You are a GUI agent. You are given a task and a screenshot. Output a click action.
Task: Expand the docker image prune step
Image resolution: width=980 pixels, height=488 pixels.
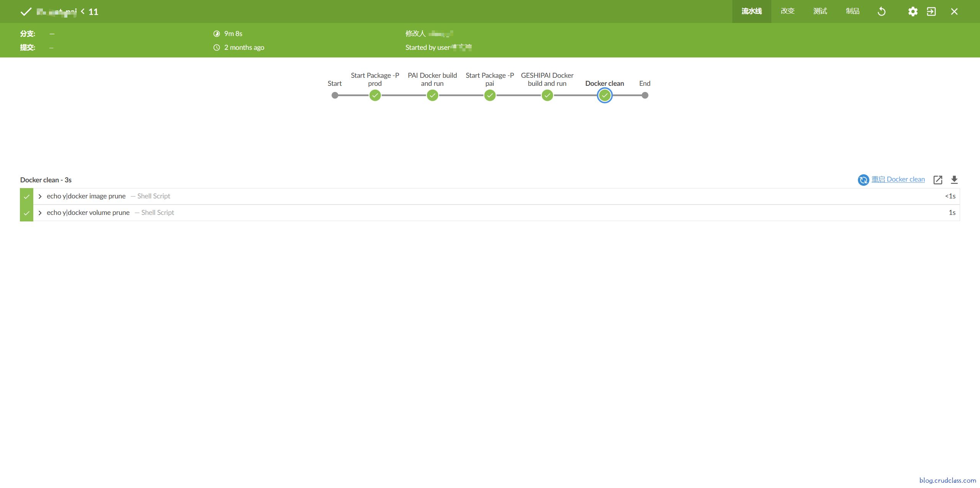click(40, 197)
